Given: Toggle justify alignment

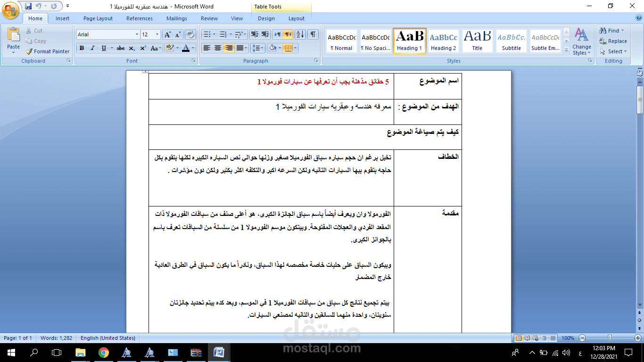Looking at the screenshot, I should coord(239,48).
